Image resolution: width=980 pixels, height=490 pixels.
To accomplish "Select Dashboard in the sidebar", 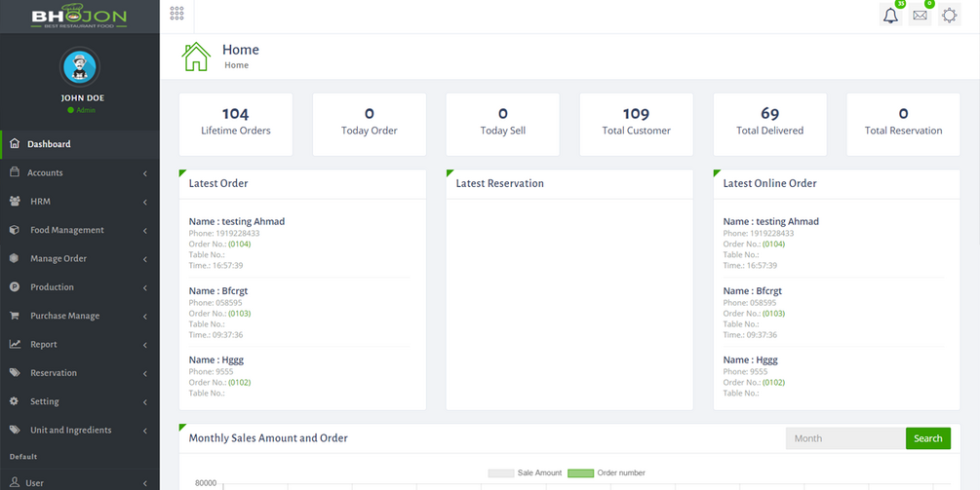I will tap(80, 144).
